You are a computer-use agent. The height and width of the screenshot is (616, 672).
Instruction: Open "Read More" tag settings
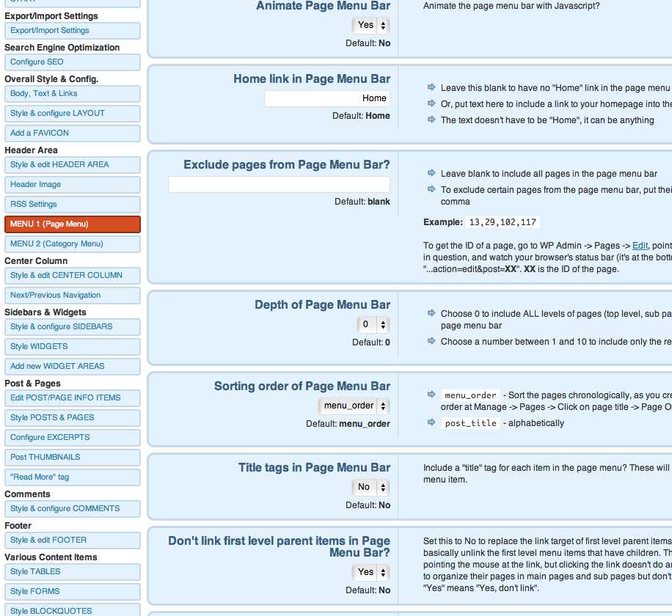(x=73, y=477)
